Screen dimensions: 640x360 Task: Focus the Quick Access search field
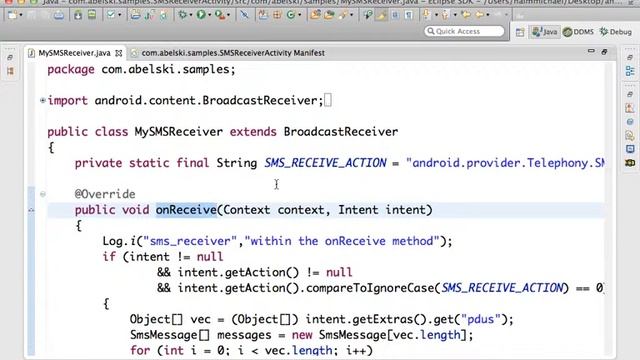click(x=464, y=31)
